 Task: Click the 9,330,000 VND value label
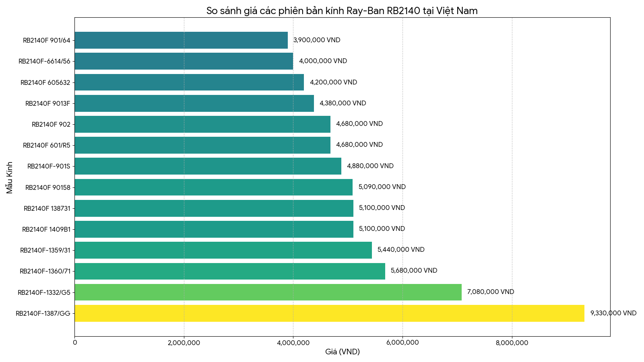click(613, 313)
